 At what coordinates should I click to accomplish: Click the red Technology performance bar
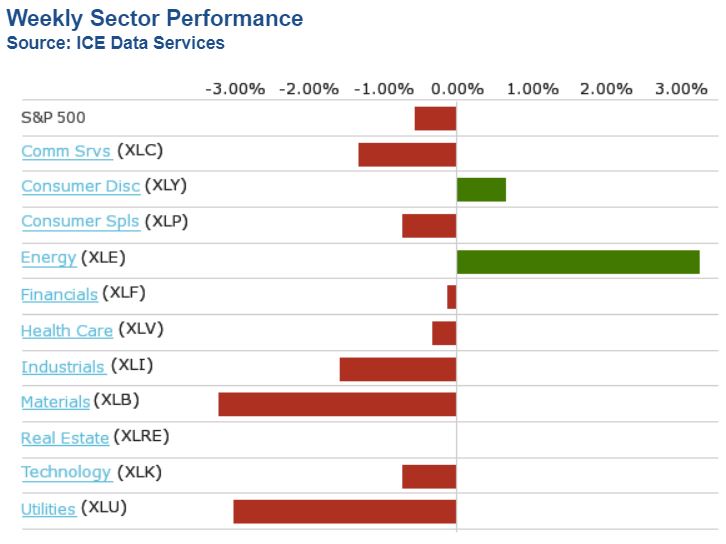(x=429, y=476)
